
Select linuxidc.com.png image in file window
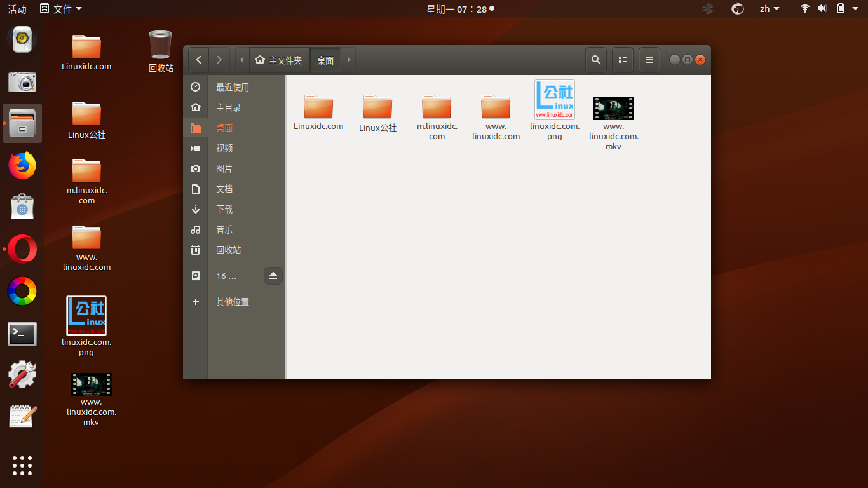coord(555,111)
